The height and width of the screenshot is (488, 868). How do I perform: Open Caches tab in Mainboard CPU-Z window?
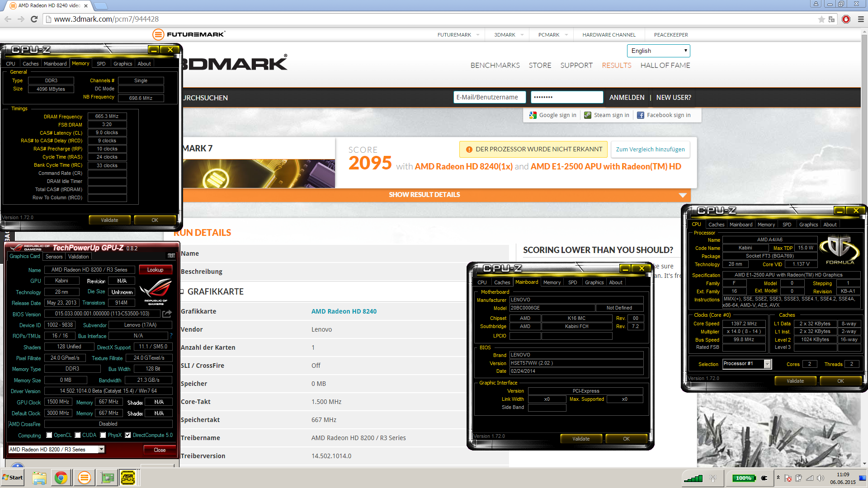(x=502, y=282)
